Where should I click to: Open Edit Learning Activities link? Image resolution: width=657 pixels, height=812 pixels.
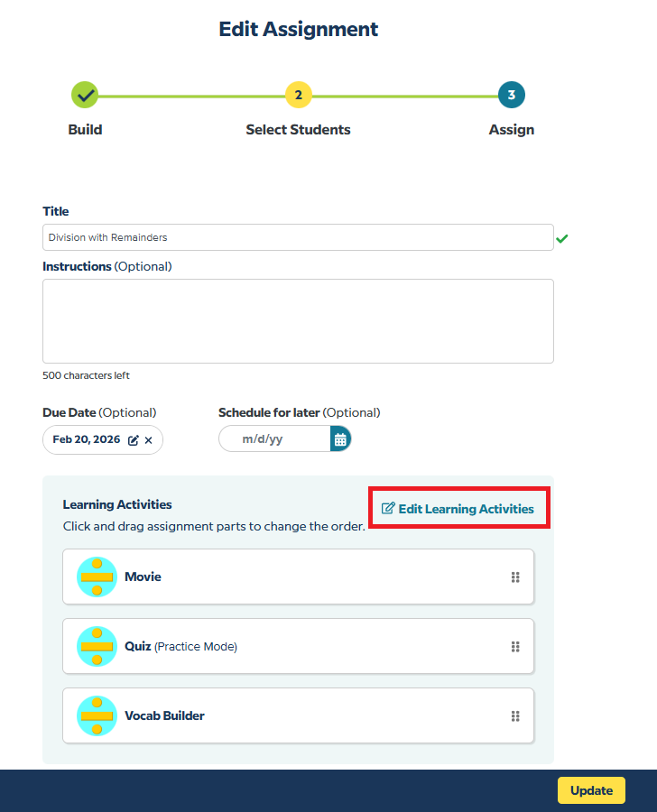pyautogui.click(x=458, y=509)
